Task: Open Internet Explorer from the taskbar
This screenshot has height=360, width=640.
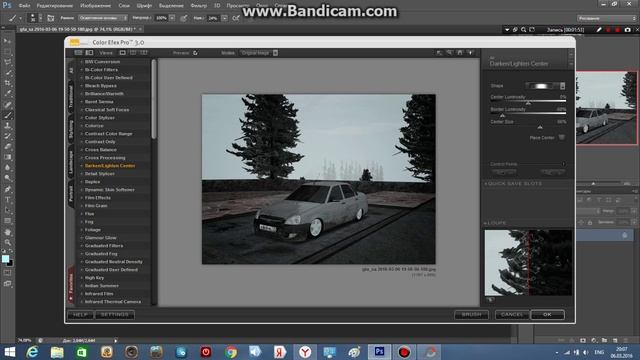Action: point(32,352)
